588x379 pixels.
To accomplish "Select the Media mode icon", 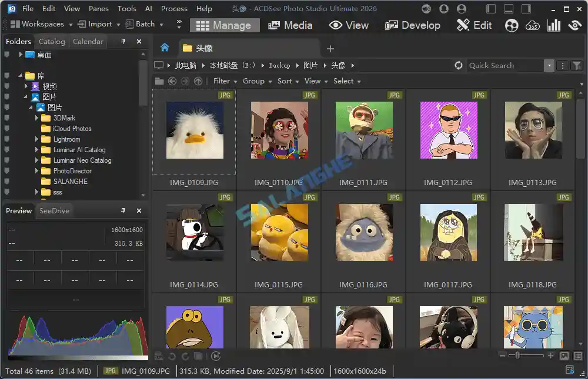I will click(273, 25).
